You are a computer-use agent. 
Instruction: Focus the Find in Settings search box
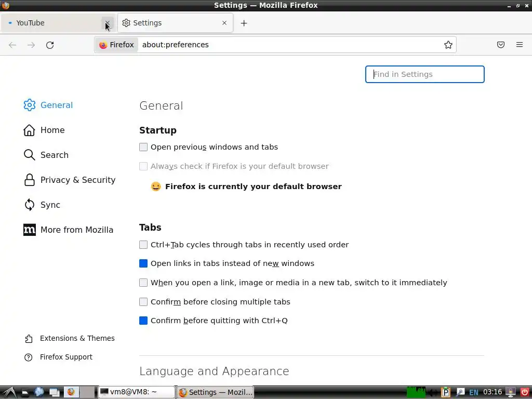[x=424, y=74]
